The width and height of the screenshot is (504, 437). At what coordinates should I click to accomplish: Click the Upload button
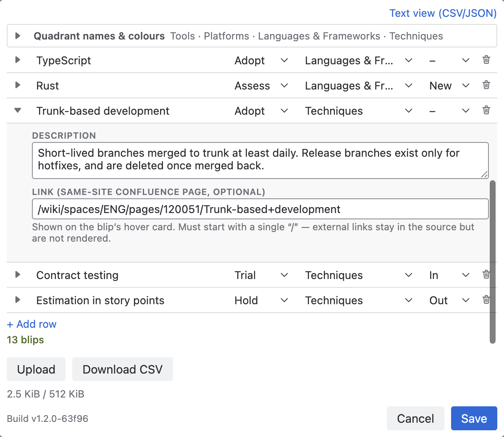pyautogui.click(x=36, y=369)
